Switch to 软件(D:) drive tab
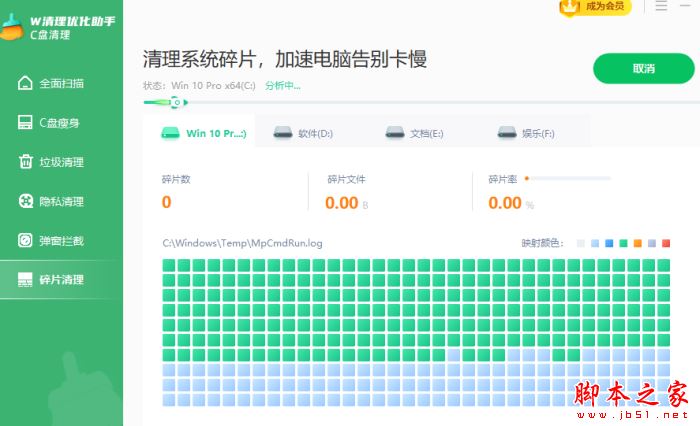Screen dimensions: 700x426 point(311,131)
